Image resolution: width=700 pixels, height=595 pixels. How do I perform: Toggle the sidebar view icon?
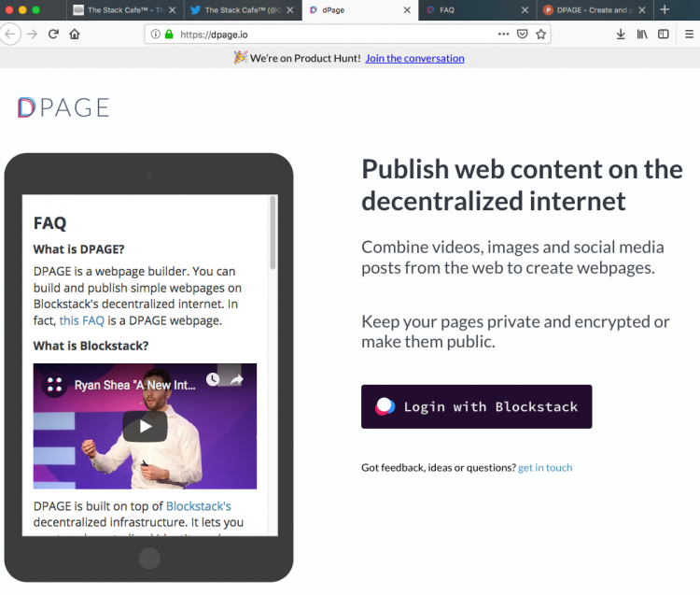pos(664,34)
